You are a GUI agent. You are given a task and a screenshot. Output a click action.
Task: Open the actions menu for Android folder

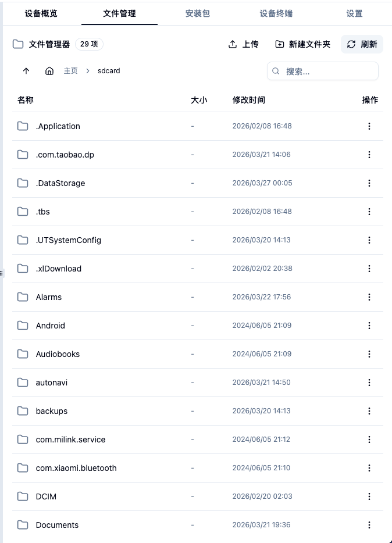click(x=369, y=325)
